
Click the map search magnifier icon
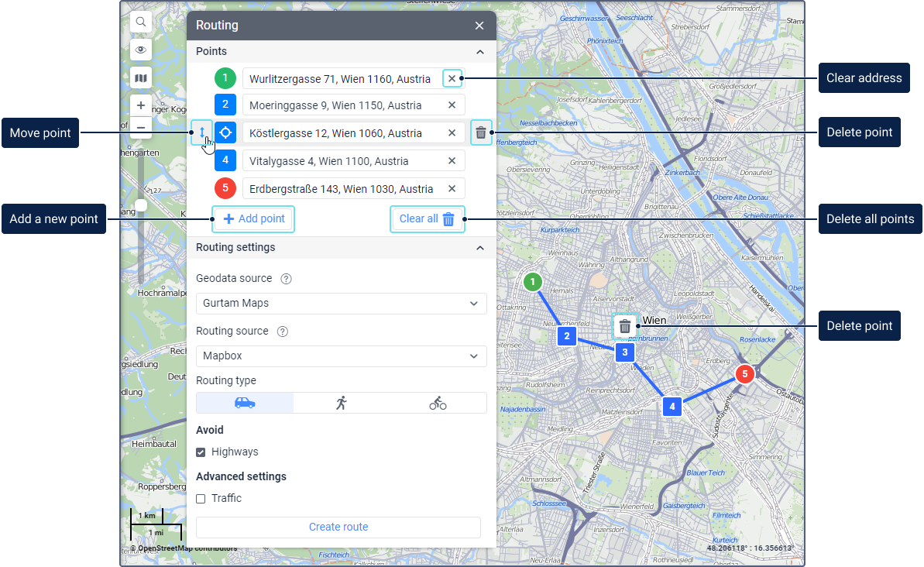[141, 22]
